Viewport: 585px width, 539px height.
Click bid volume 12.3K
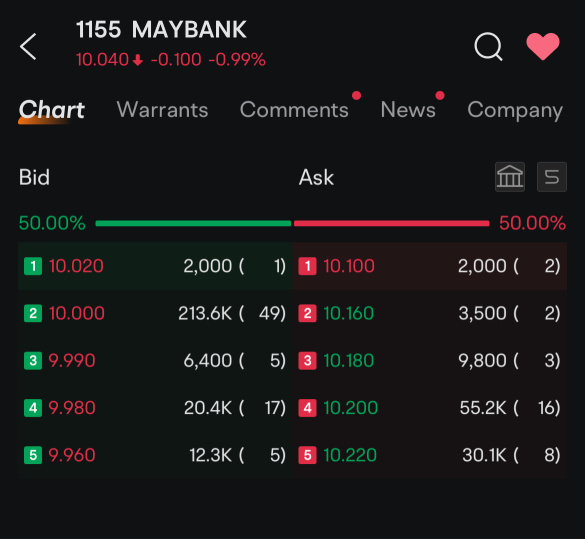coord(211,455)
